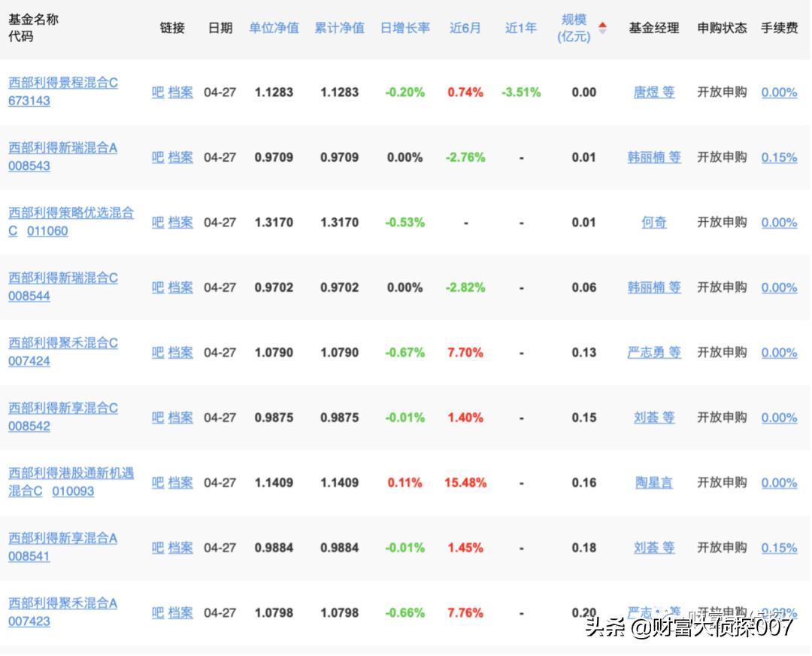Sort the table by 日增长率
Viewport: 812px width, 656px height.
pyautogui.click(x=404, y=28)
